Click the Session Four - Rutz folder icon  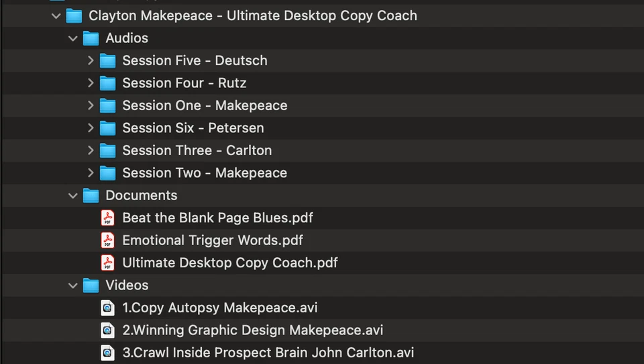click(x=107, y=83)
